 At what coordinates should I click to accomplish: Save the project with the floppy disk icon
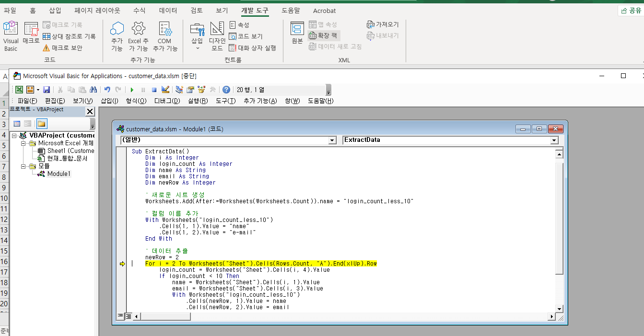click(47, 90)
